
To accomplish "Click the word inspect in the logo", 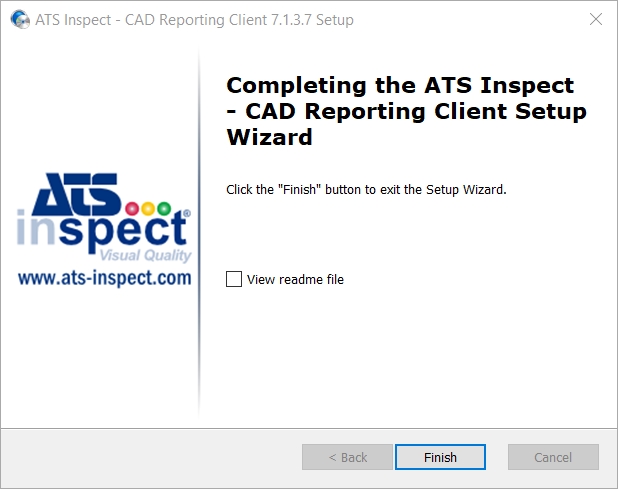I will 102,231.
